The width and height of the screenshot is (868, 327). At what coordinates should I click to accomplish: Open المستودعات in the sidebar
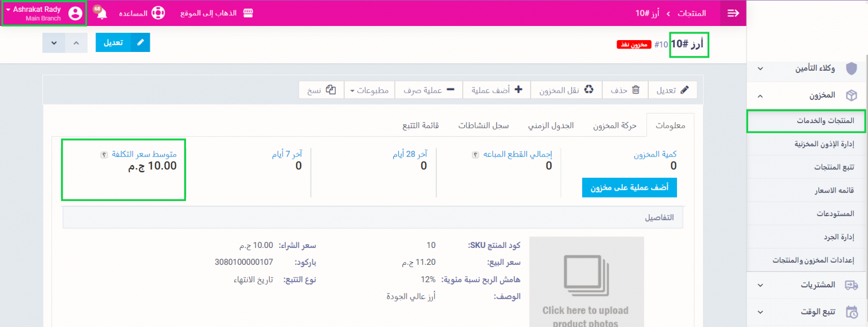(x=835, y=214)
